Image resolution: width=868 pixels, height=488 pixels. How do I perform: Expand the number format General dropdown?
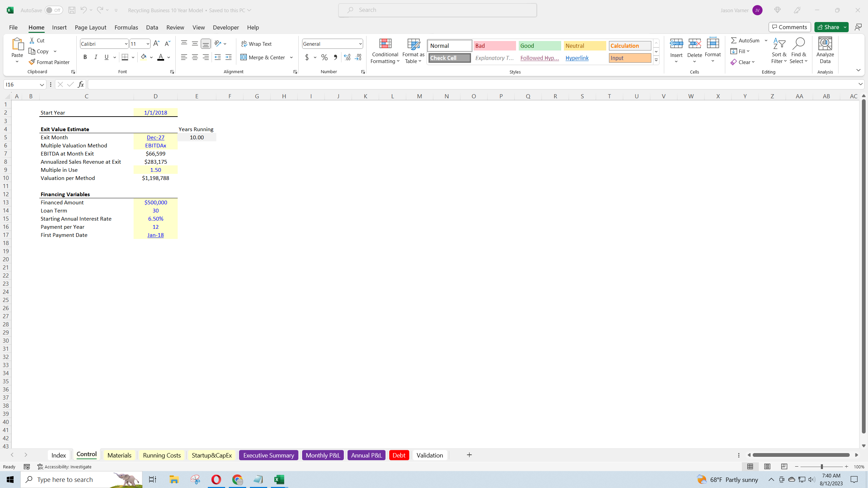[x=360, y=44]
